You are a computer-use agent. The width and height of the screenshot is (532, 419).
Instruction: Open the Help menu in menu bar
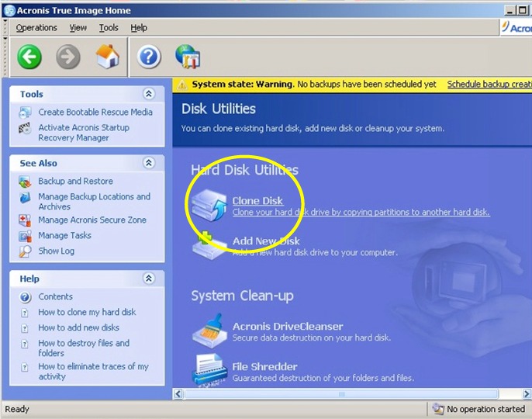pos(139,28)
